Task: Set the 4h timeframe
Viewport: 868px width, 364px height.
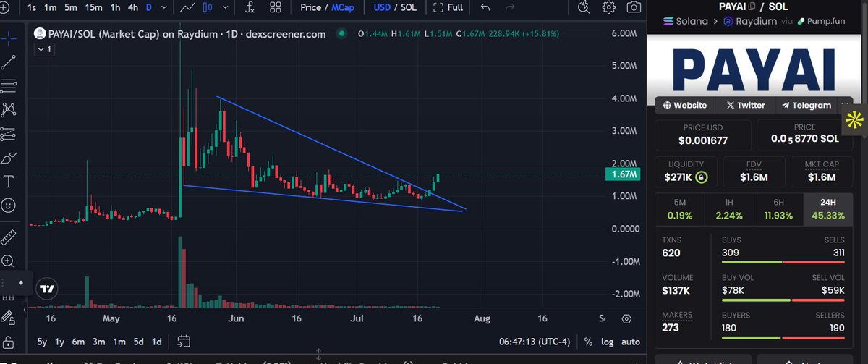Action: (x=133, y=7)
